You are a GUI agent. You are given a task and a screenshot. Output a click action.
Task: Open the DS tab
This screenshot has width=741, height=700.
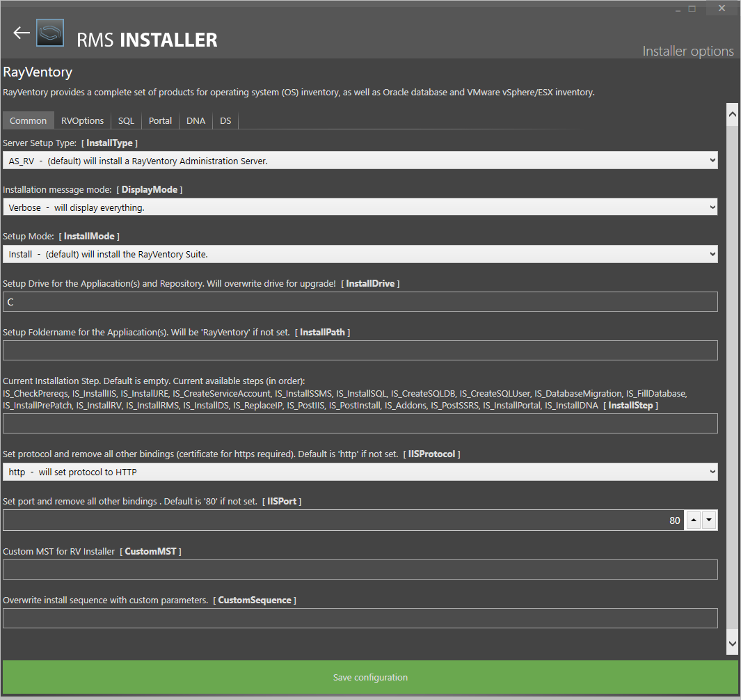[225, 120]
